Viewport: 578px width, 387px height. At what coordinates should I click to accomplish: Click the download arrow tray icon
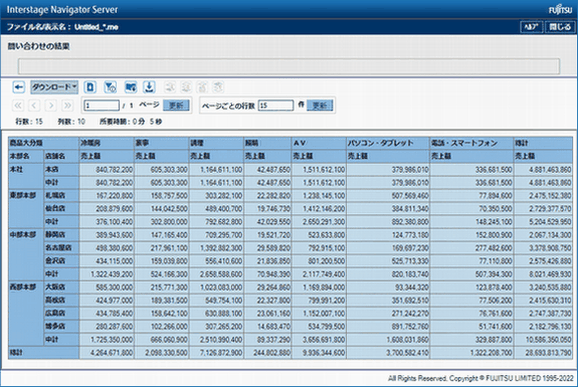point(149,87)
